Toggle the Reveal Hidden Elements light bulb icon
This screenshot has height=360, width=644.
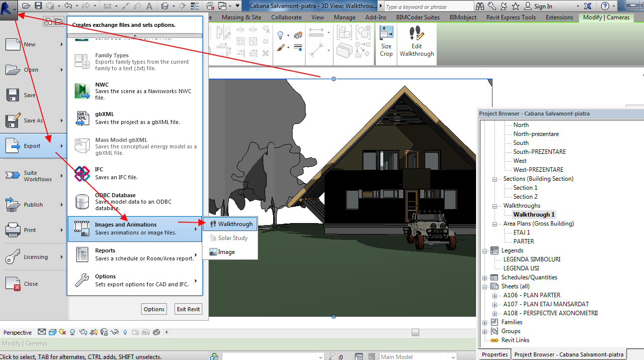coord(125,332)
